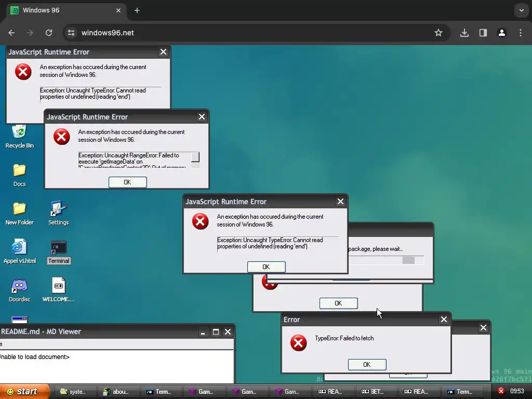Click the 09:53 taskbar clock
The width and height of the screenshot is (532, 399).
coord(517,391)
